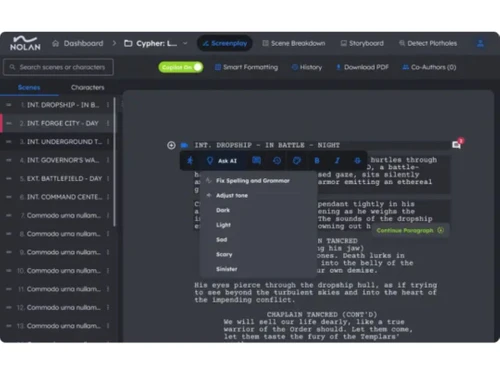Click the drag handle of INT. DROPSHIP scene
Screen dimensions: 500x375
pyautogui.click(x=9, y=105)
